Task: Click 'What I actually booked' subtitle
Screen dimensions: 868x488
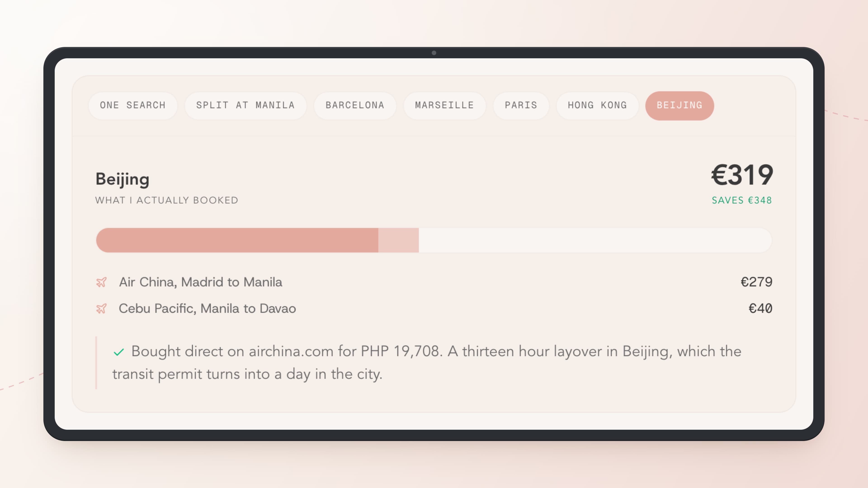Action: pyautogui.click(x=167, y=200)
